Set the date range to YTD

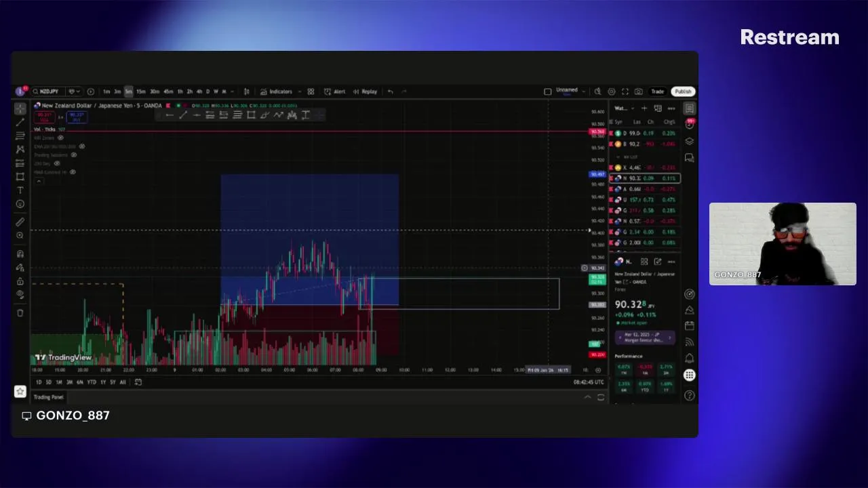coord(92,382)
